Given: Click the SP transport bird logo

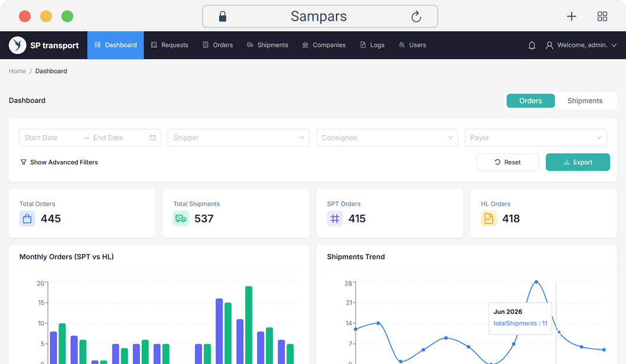Looking at the screenshot, I should coord(18,45).
